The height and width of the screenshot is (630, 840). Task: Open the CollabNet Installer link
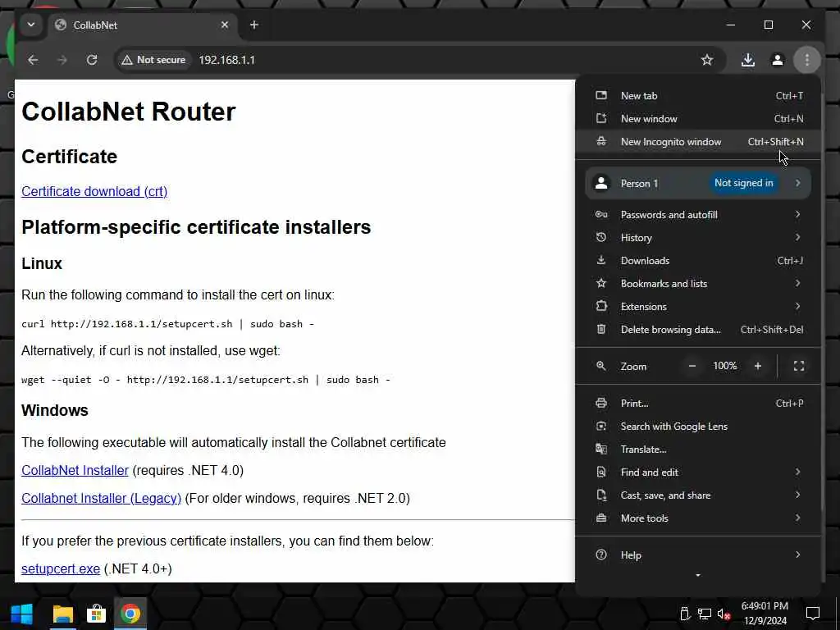coord(75,470)
